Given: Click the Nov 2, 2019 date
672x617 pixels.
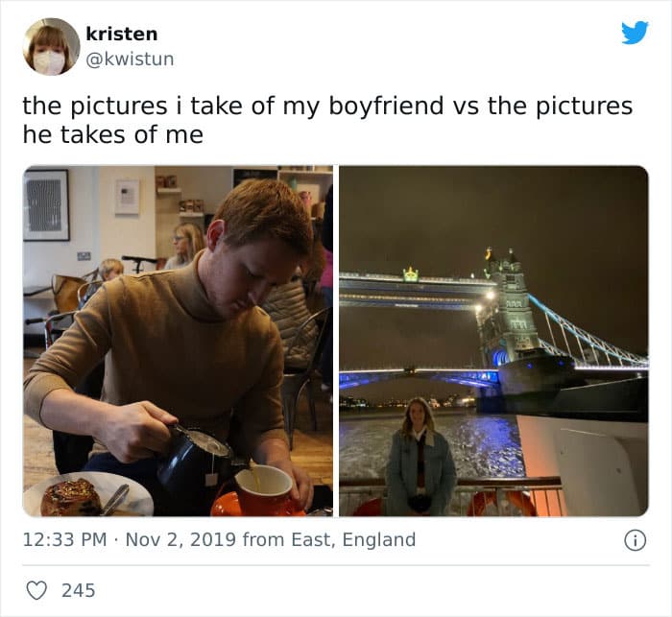Looking at the screenshot, I should [180, 539].
